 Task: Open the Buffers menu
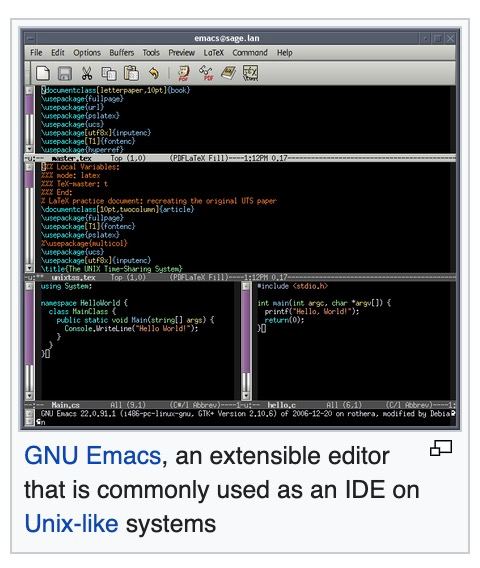tap(122, 53)
